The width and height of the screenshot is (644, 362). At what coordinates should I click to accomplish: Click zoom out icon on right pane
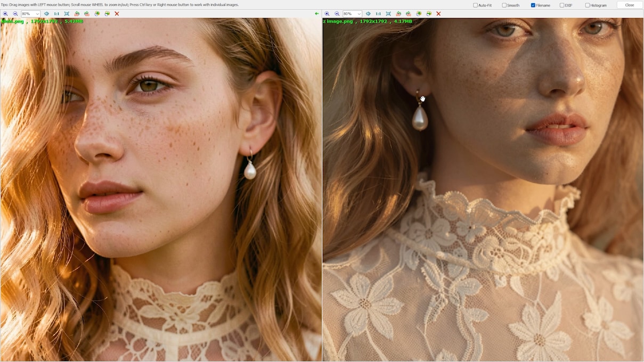337,14
